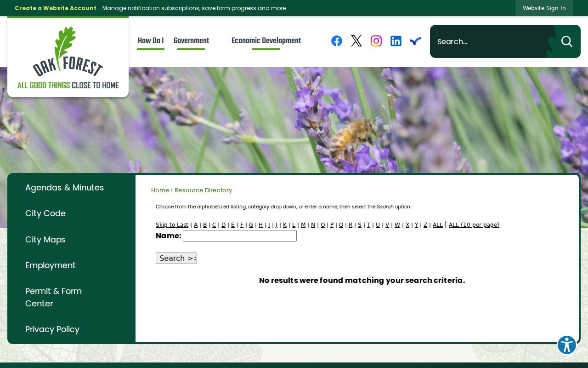Open the LinkedIn icon link
The width and height of the screenshot is (588, 368).
pyautogui.click(x=396, y=41)
